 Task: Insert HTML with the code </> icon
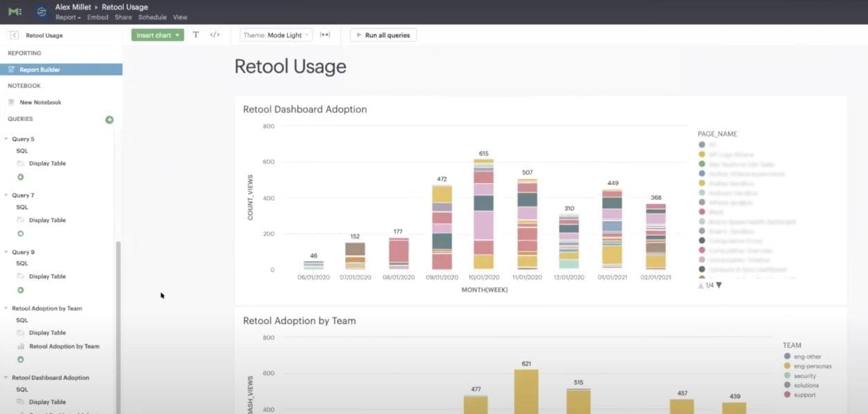tap(214, 34)
